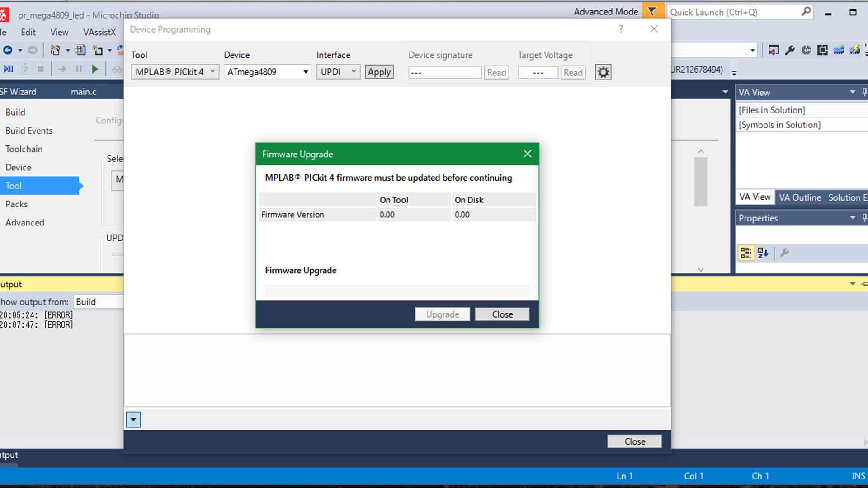The image size is (868, 488).
Task: Click the green Continue play icon
Action: [95, 69]
